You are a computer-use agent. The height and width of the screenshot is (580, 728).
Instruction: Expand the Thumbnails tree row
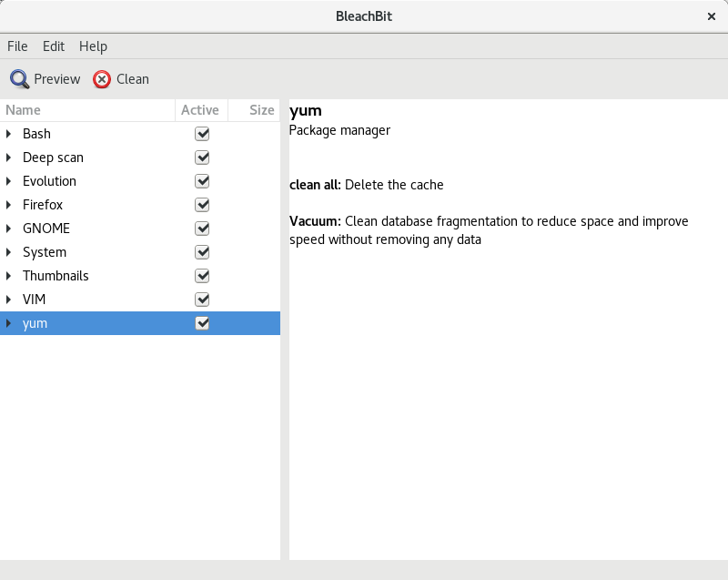point(8,276)
